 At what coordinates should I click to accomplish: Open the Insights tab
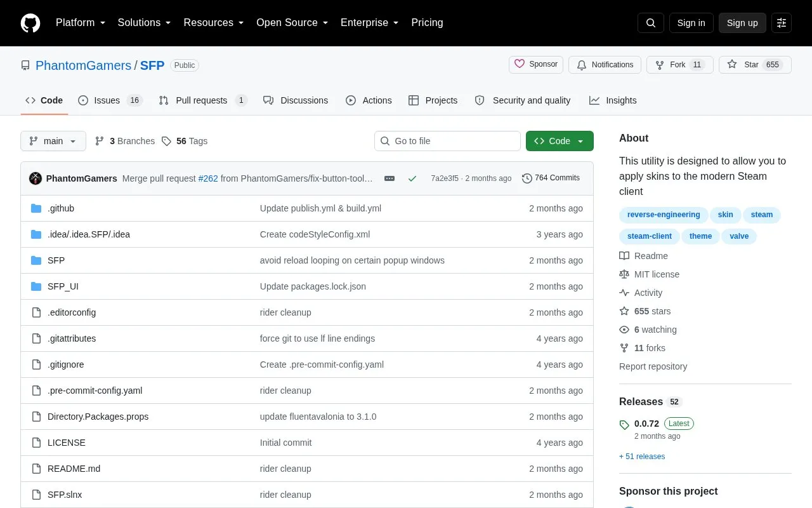613,100
